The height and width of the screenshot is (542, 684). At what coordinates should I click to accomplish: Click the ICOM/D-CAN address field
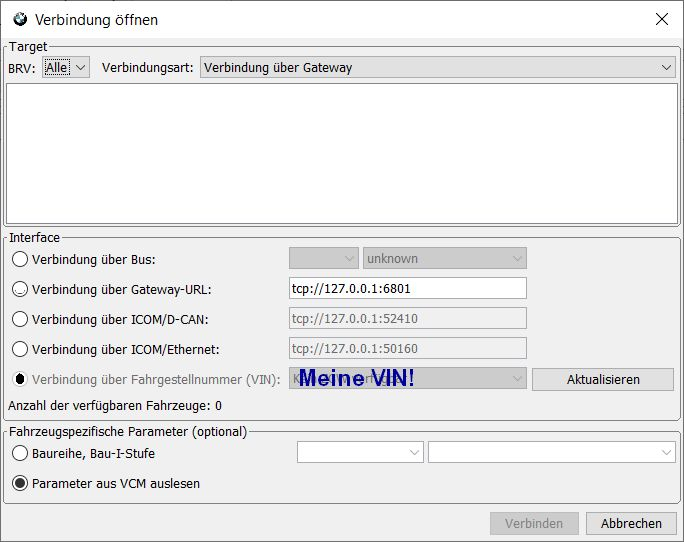[x=407, y=318]
